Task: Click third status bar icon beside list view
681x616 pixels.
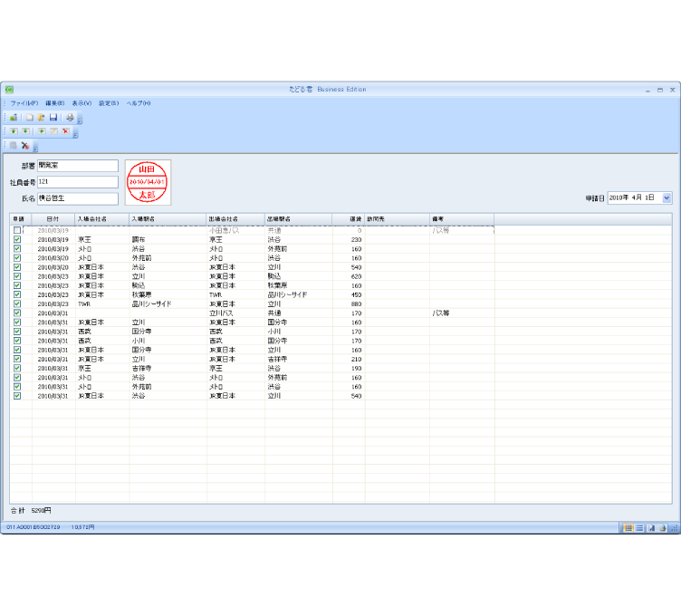Action: pos(651,528)
